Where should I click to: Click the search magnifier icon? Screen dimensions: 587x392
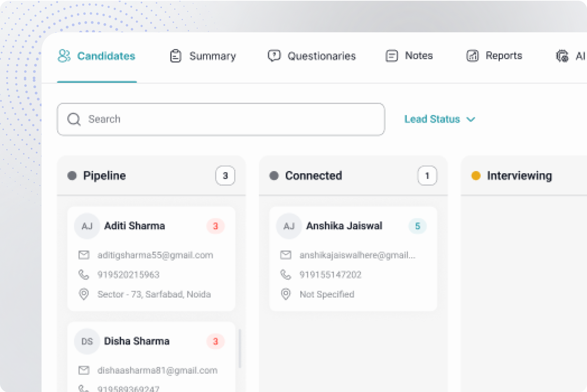(x=73, y=119)
